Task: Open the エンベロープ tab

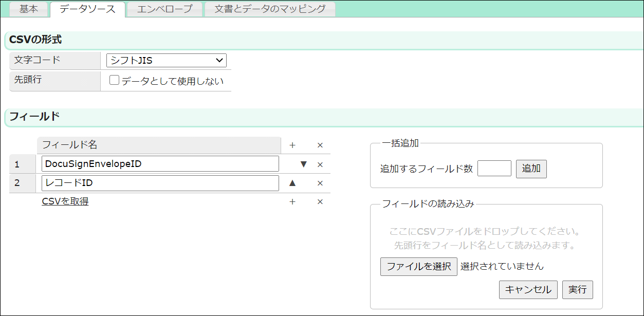Action: click(164, 9)
